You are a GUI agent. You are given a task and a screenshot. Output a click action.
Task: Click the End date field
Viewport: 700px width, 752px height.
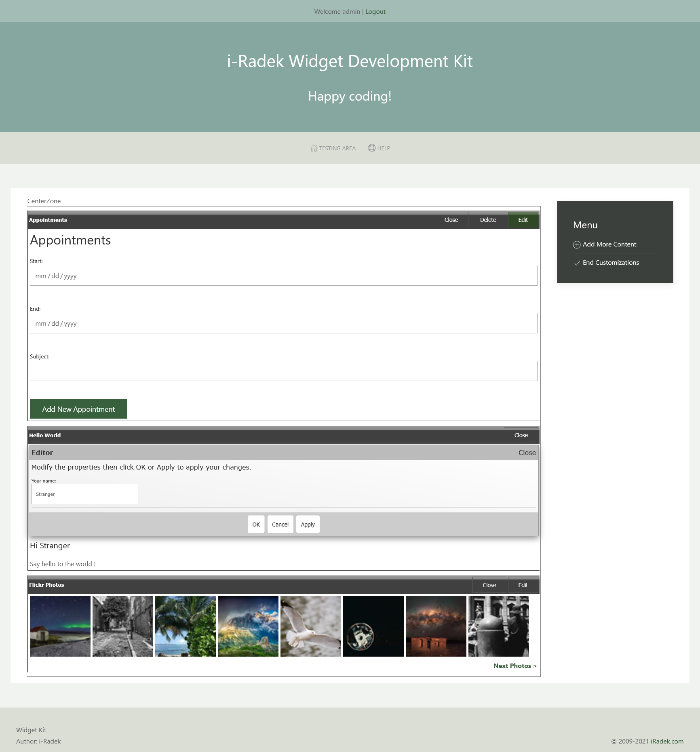pos(284,323)
